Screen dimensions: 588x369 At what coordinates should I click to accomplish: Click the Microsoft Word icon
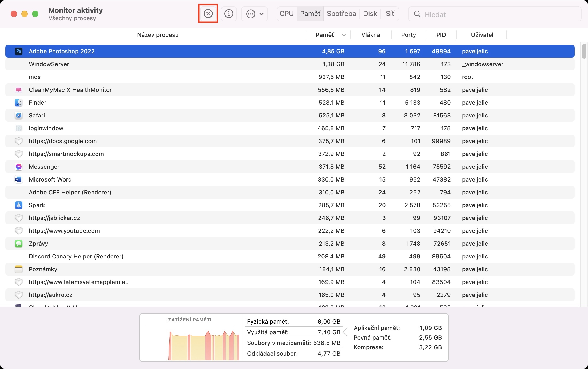coord(19,179)
